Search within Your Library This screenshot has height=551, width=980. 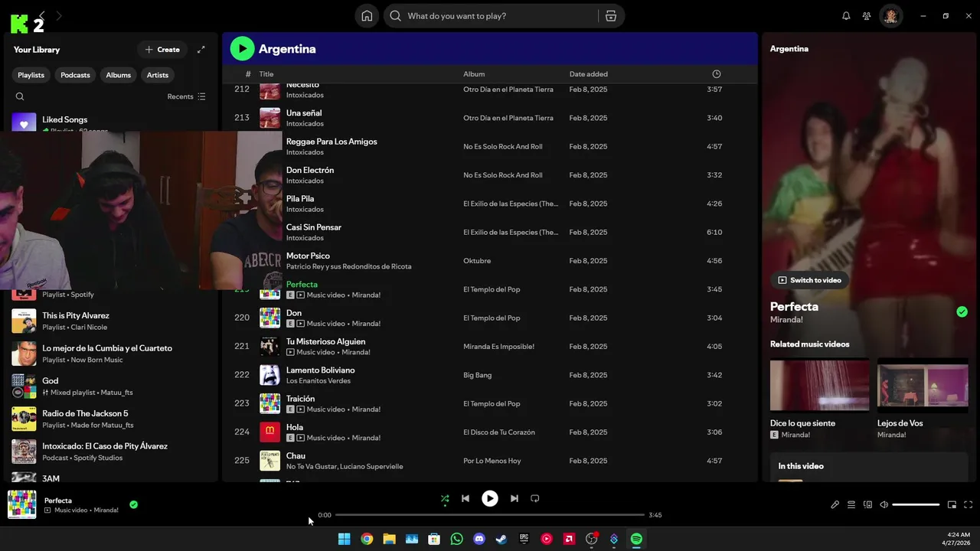pyautogui.click(x=20, y=96)
